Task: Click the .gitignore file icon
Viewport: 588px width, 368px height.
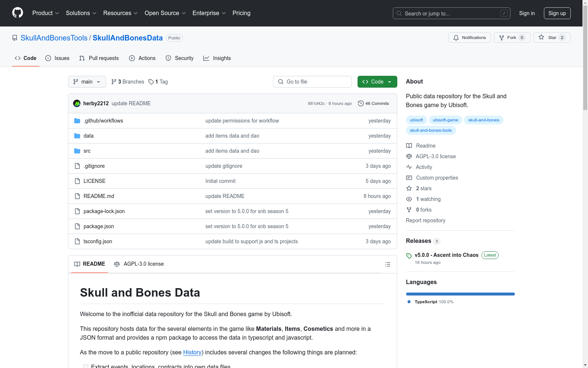Action: (77, 166)
